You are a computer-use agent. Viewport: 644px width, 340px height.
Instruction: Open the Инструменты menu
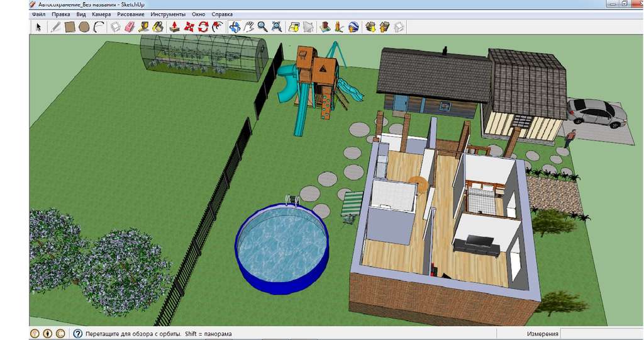(x=168, y=14)
